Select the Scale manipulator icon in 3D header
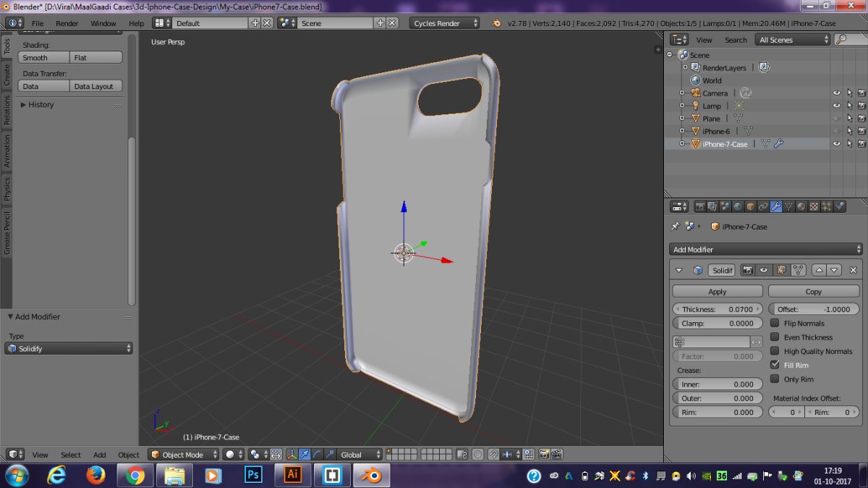The height and width of the screenshot is (488, 868). (331, 455)
